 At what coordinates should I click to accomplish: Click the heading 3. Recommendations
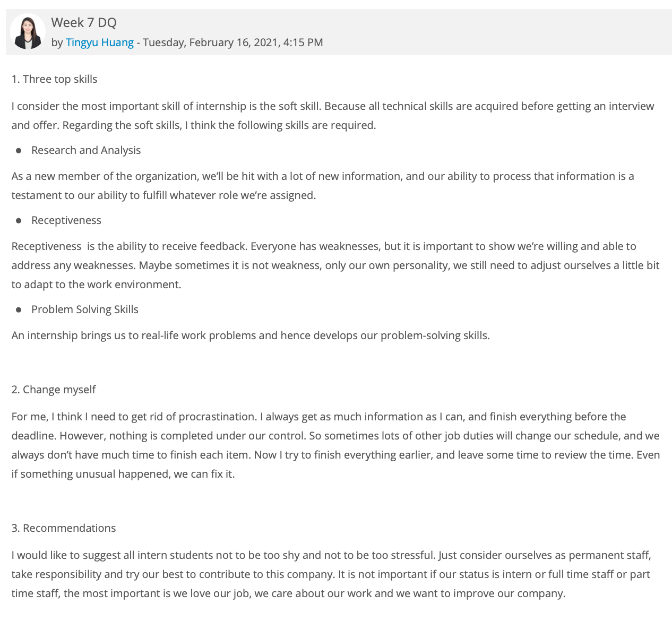coord(64,528)
